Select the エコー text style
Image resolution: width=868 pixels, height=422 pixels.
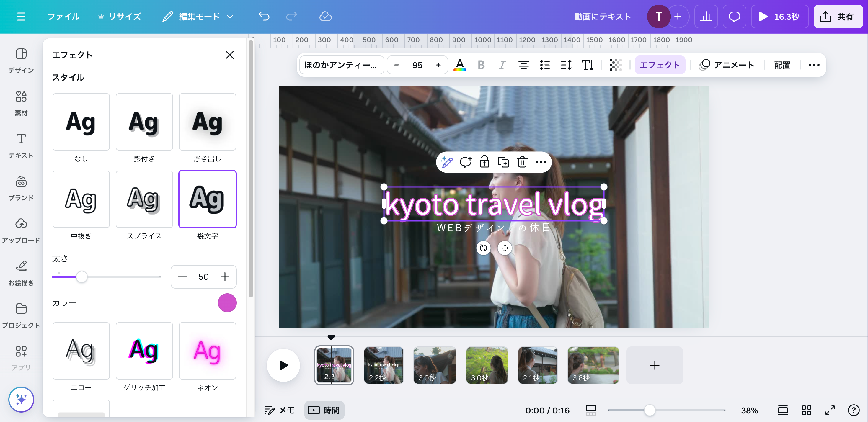coord(81,351)
